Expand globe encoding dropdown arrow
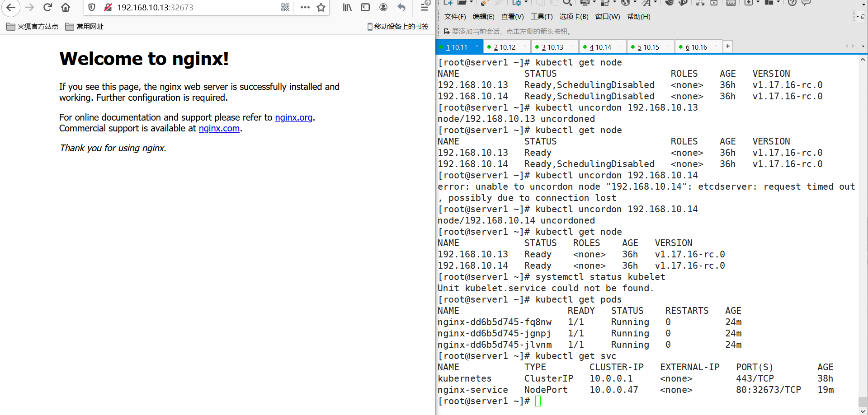This screenshot has height=415, width=868. click(x=635, y=2)
